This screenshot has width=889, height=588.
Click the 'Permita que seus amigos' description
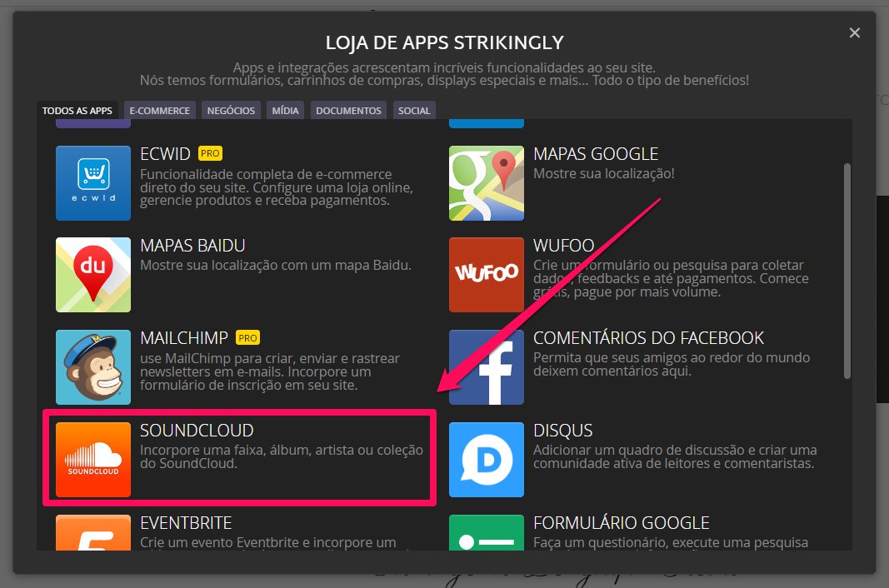(x=672, y=364)
